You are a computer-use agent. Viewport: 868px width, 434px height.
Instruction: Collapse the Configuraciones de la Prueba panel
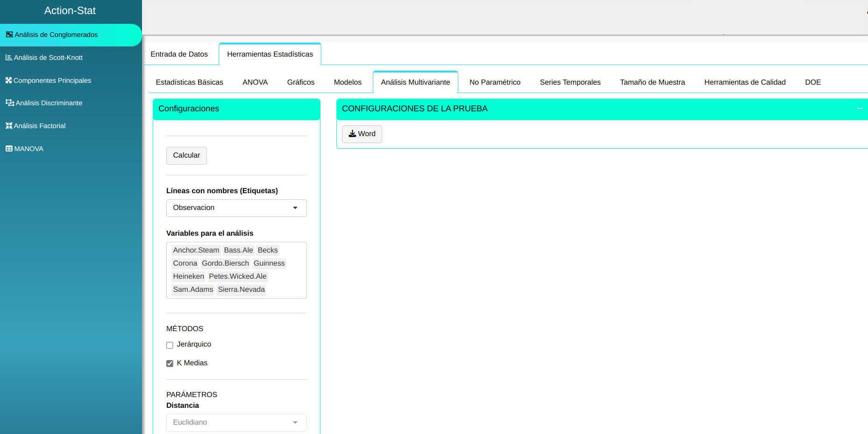point(860,108)
